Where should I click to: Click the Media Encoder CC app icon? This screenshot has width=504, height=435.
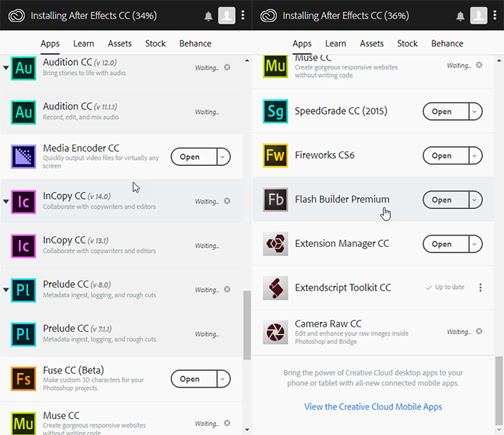24,157
